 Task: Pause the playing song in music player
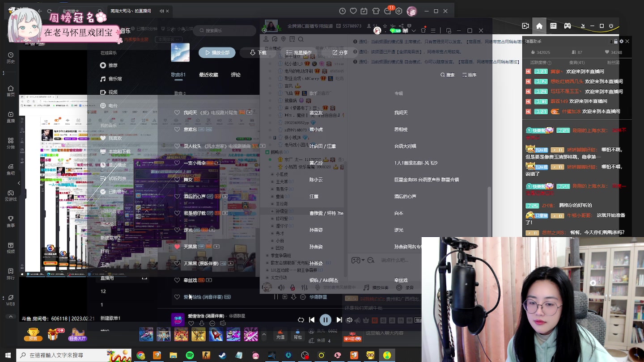pyautogui.click(x=325, y=320)
